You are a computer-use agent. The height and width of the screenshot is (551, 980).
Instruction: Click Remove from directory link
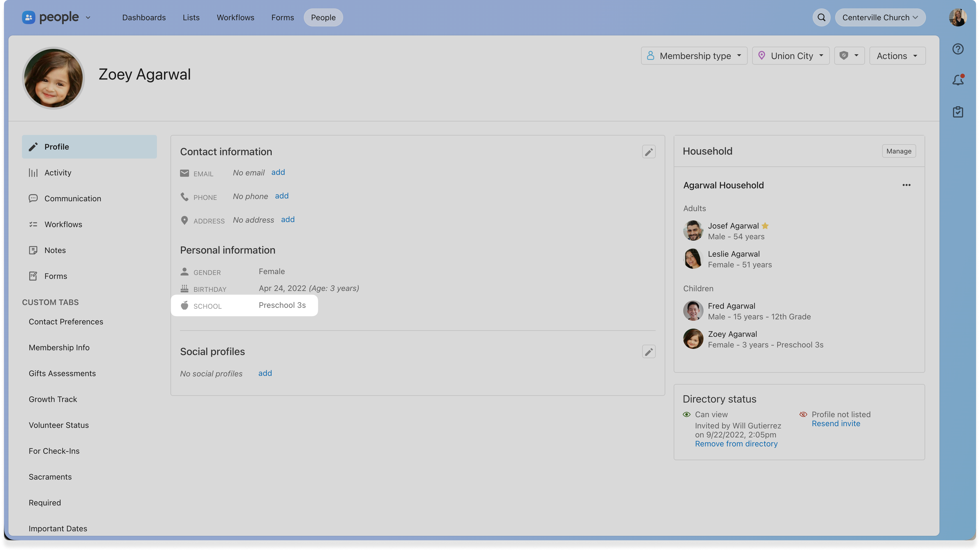(736, 444)
